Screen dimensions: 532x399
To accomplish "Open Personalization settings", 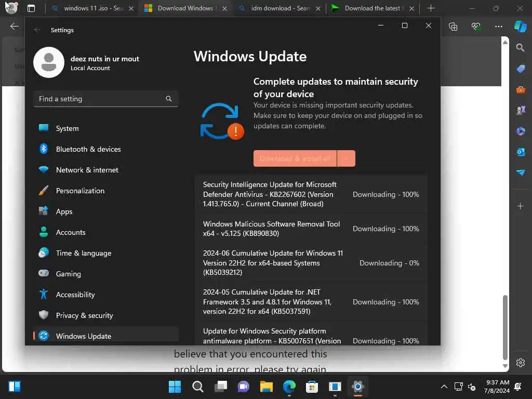I will 106,191.
